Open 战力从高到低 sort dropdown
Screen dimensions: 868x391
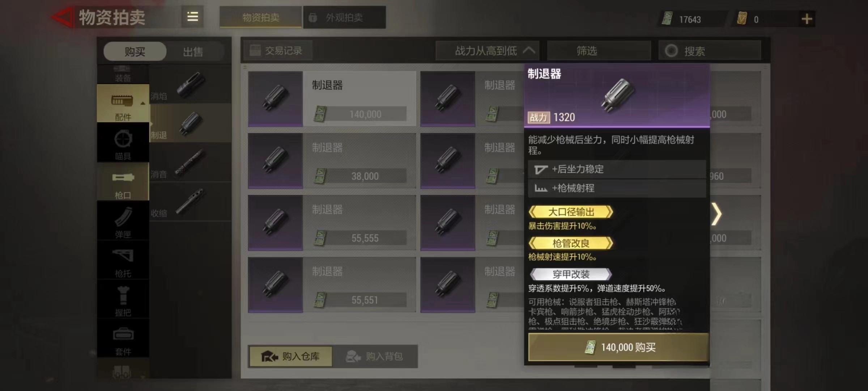click(x=488, y=51)
